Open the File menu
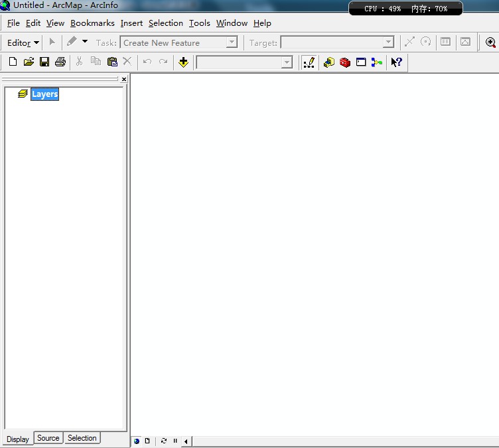 point(13,23)
